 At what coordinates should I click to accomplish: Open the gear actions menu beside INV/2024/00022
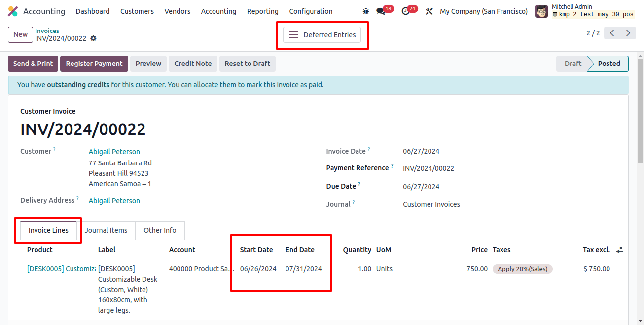[x=93, y=39]
